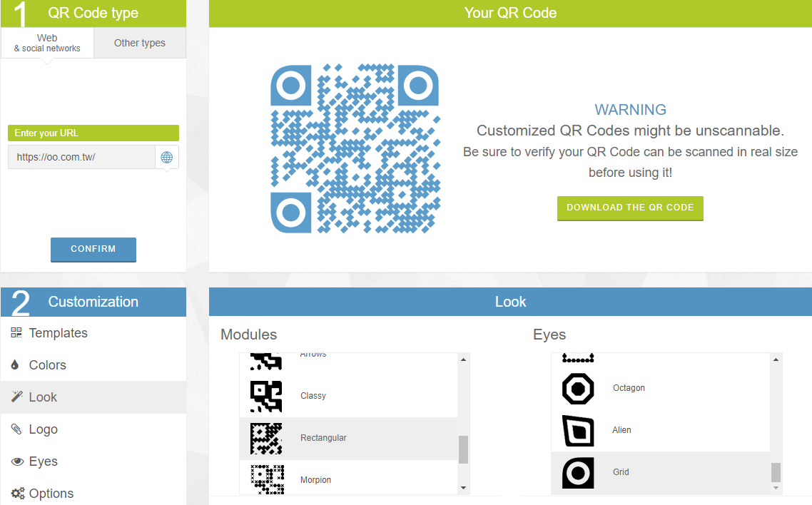Click the CONFIRM button
The height and width of the screenshot is (505, 812).
[x=93, y=250]
